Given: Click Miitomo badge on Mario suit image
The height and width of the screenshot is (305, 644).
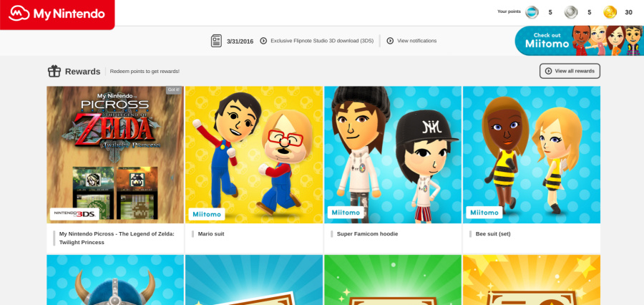Looking at the screenshot, I should (x=207, y=214).
